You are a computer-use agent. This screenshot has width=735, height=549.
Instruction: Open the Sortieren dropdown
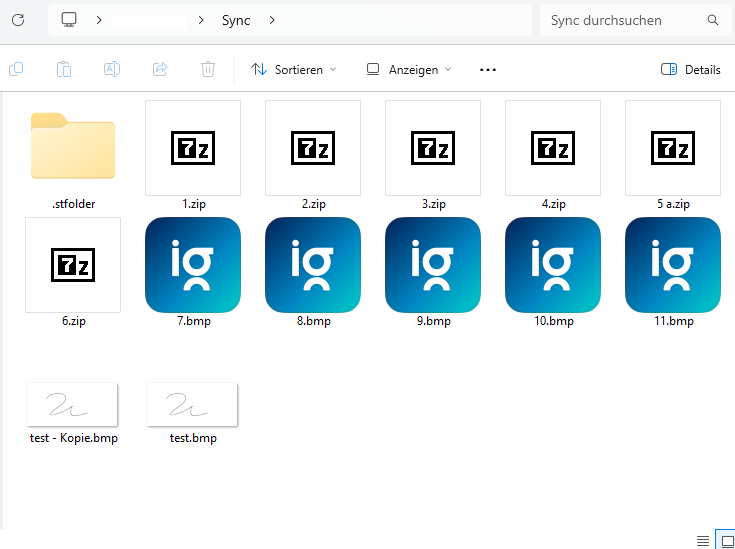point(294,70)
